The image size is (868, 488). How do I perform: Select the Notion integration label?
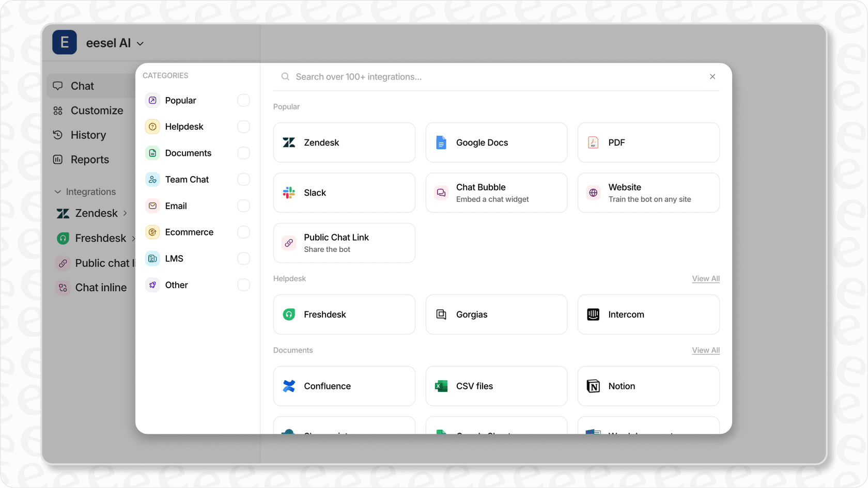(622, 386)
